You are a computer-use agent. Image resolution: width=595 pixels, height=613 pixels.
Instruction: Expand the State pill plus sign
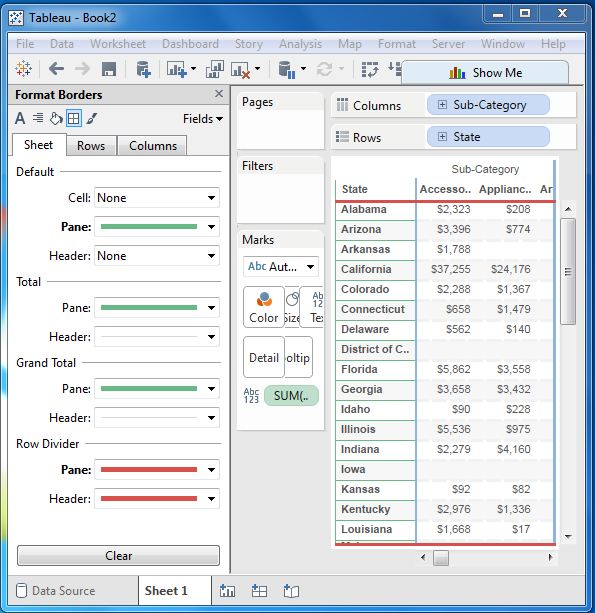click(442, 136)
